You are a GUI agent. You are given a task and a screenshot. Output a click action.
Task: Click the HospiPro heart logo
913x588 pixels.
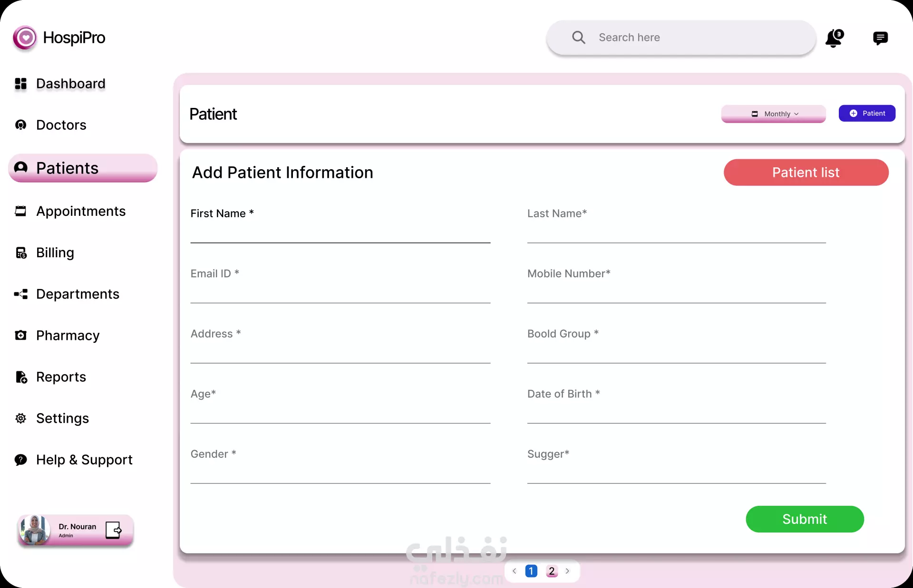25,38
